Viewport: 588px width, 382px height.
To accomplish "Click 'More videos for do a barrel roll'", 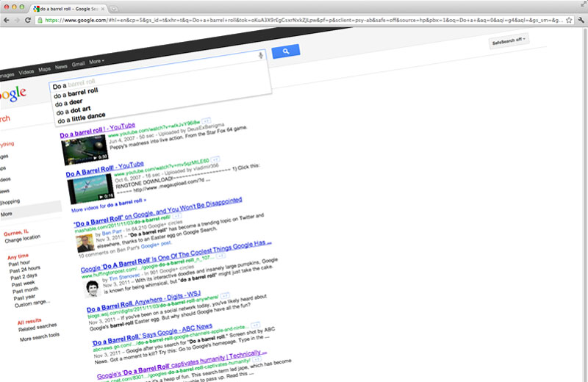I will 109,206.
